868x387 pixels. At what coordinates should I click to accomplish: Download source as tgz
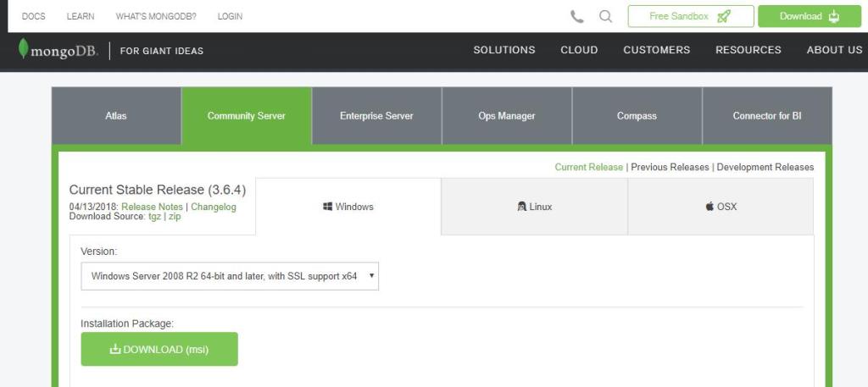(x=154, y=216)
